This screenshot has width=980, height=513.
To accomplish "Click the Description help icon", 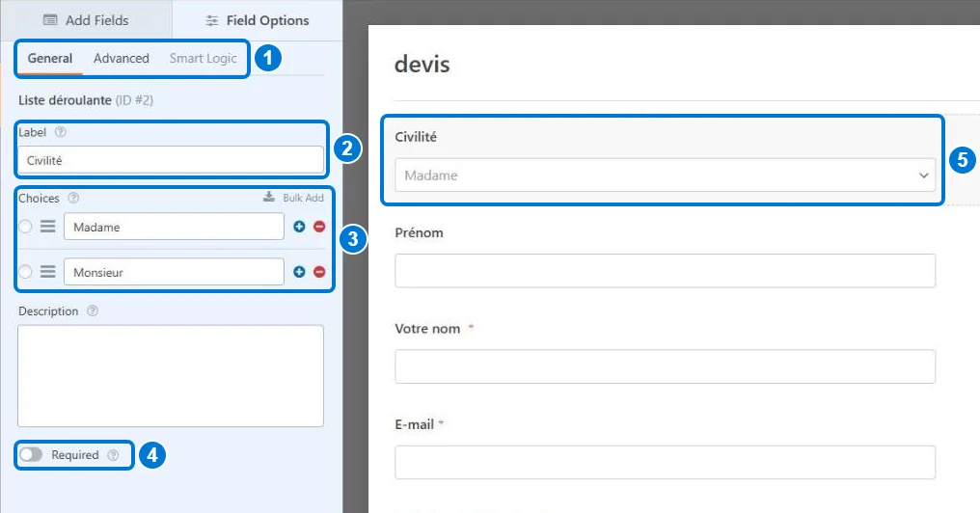I will point(93,310).
